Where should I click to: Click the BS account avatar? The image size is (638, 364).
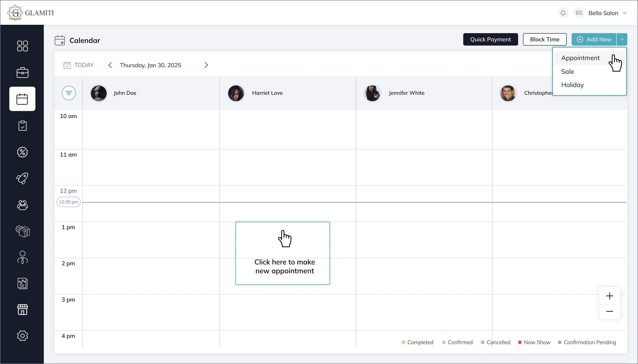[x=579, y=13]
